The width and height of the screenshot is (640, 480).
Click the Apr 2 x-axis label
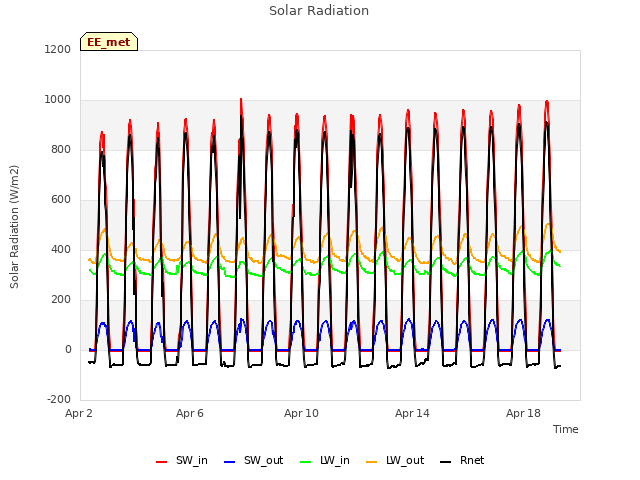pos(79,413)
